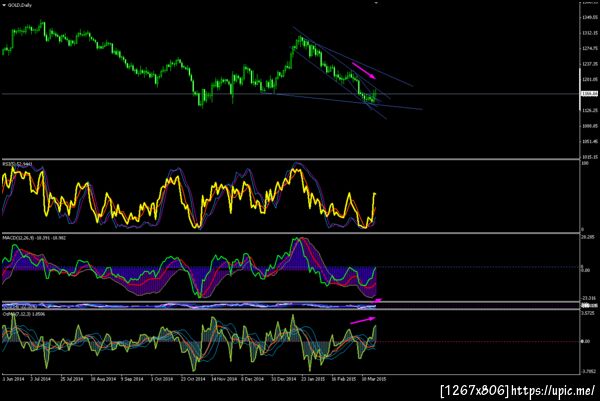The image size is (600, 401).
Task: Click the RSI scale value 100
Action: click(585, 163)
